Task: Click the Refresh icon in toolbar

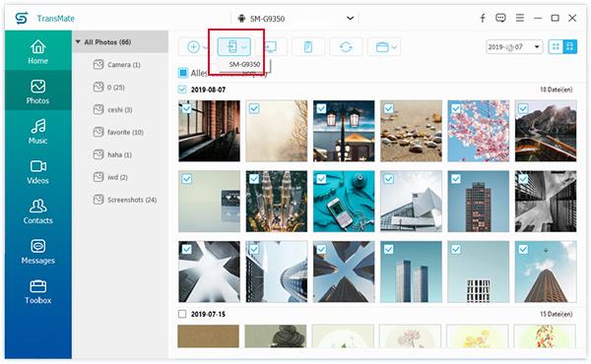Action: (346, 47)
